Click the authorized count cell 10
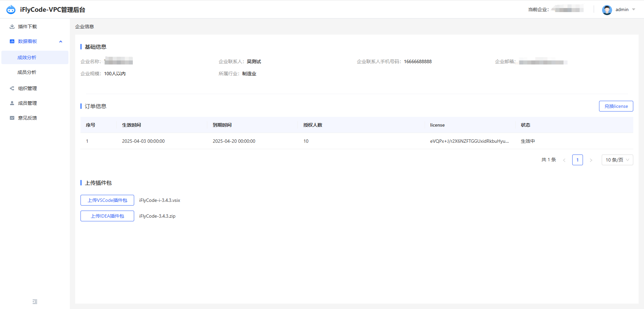644x309 pixels. coord(306,141)
